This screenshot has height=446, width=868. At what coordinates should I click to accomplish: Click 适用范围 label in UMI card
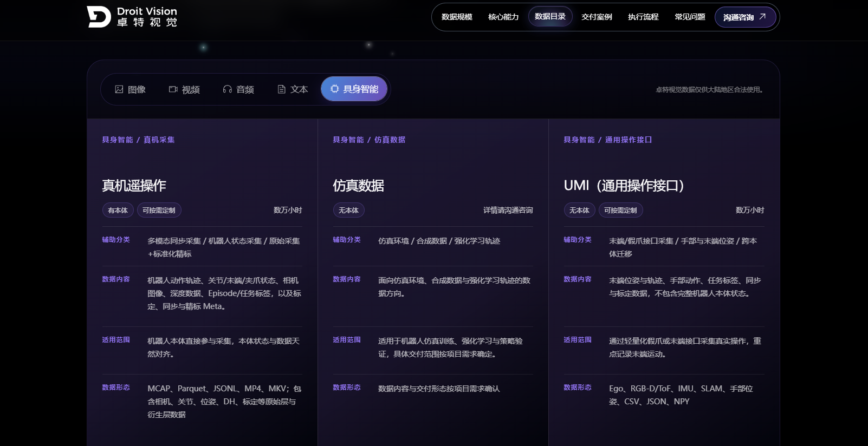pyautogui.click(x=578, y=339)
